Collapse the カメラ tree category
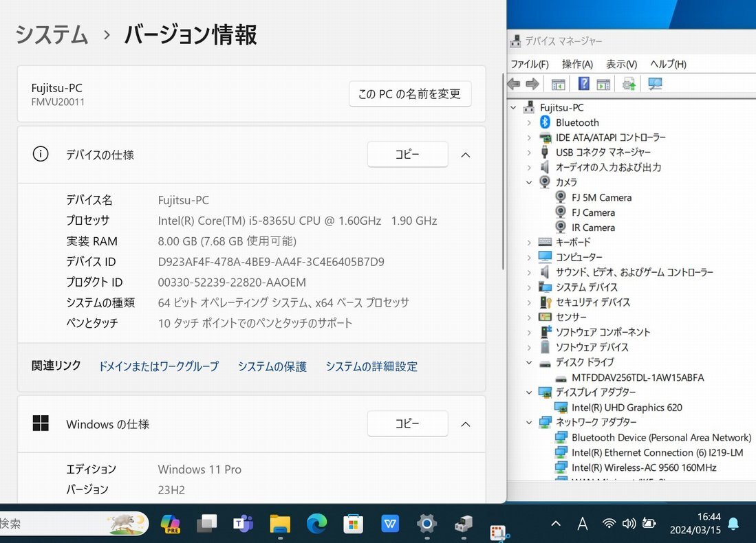756x543 pixels. click(x=529, y=183)
